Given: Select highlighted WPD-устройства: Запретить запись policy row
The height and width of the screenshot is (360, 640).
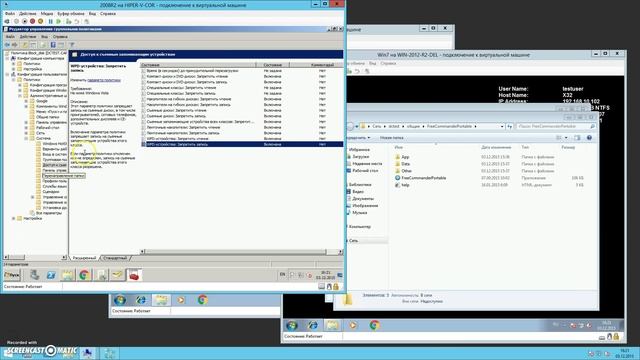Looking at the screenshot, I should click(242, 144).
